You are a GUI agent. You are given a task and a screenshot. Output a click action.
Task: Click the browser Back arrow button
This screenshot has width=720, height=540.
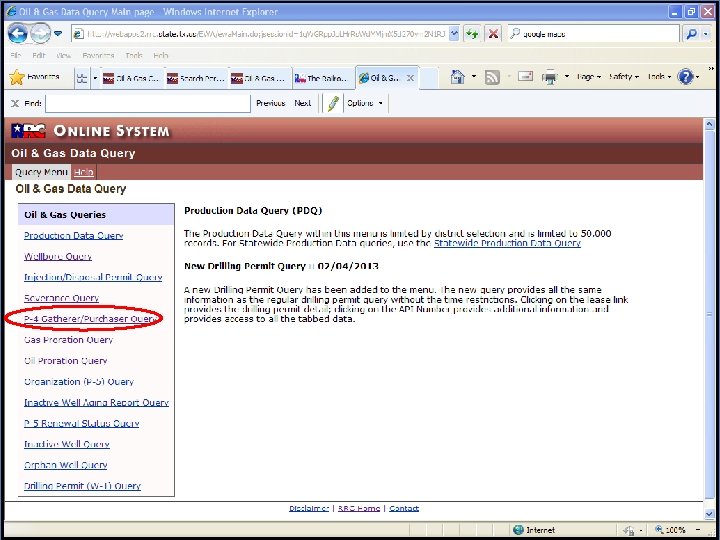[17, 34]
